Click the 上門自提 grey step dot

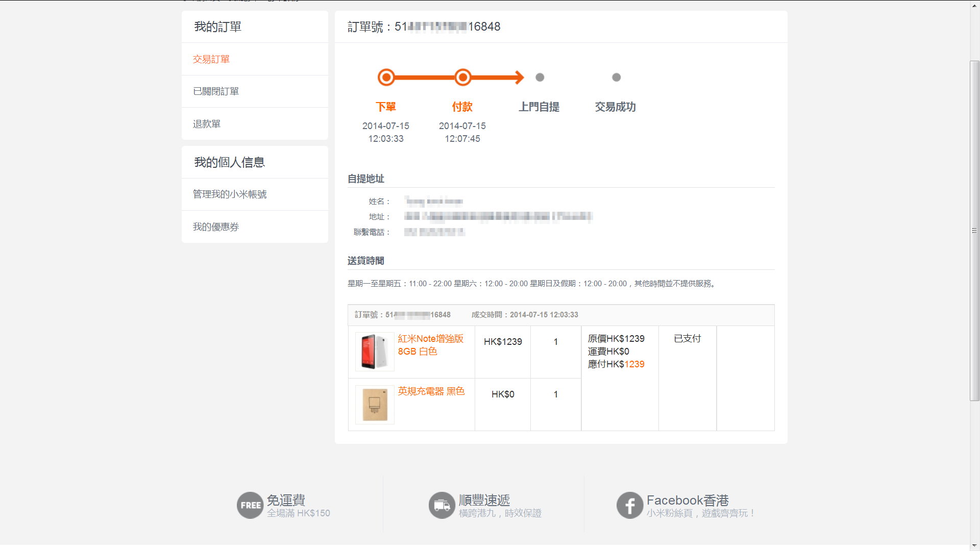[x=540, y=78]
